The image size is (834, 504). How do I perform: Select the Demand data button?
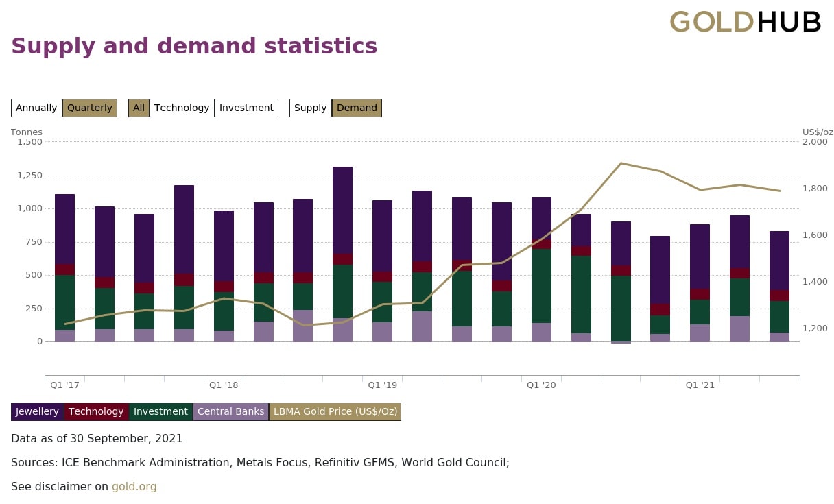tap(357, 108)
